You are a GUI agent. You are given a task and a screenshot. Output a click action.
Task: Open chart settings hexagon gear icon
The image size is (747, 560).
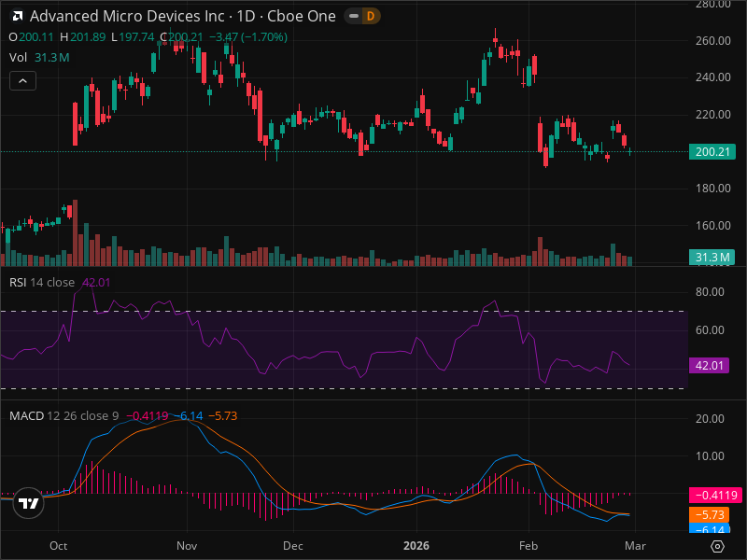click(717, 546)
